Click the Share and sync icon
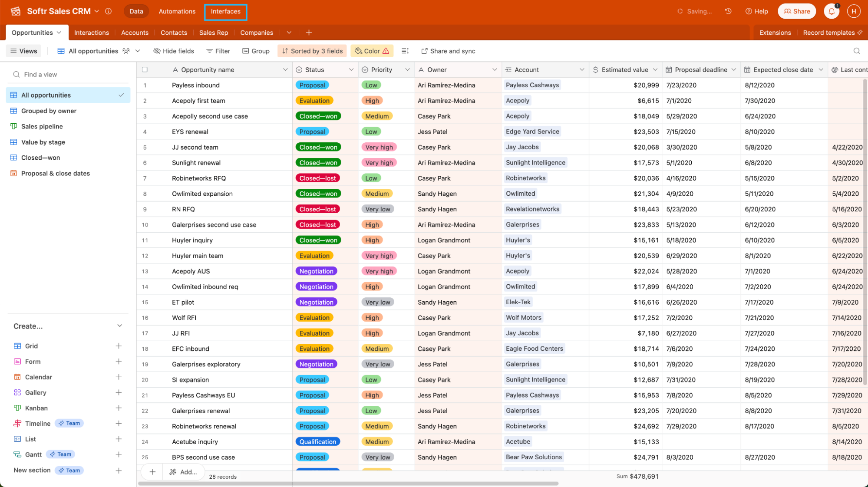The image size is (868, 487). 424,51
